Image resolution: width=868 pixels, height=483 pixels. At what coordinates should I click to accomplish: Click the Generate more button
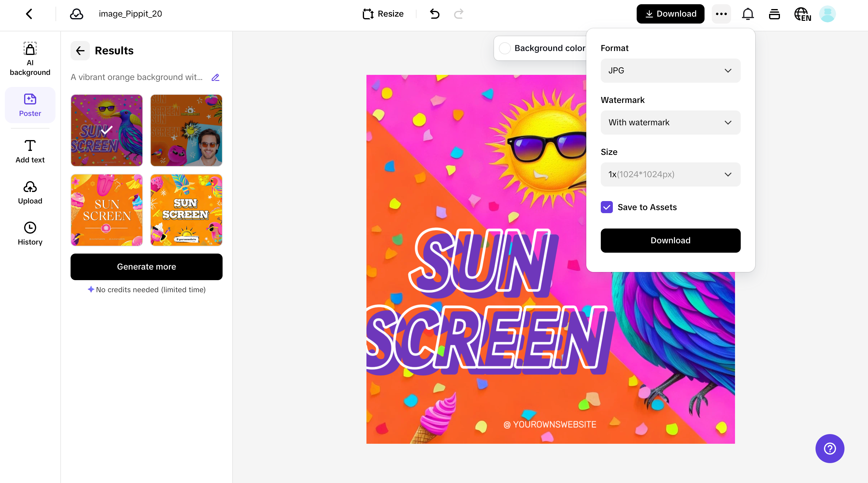pos(146,267)
